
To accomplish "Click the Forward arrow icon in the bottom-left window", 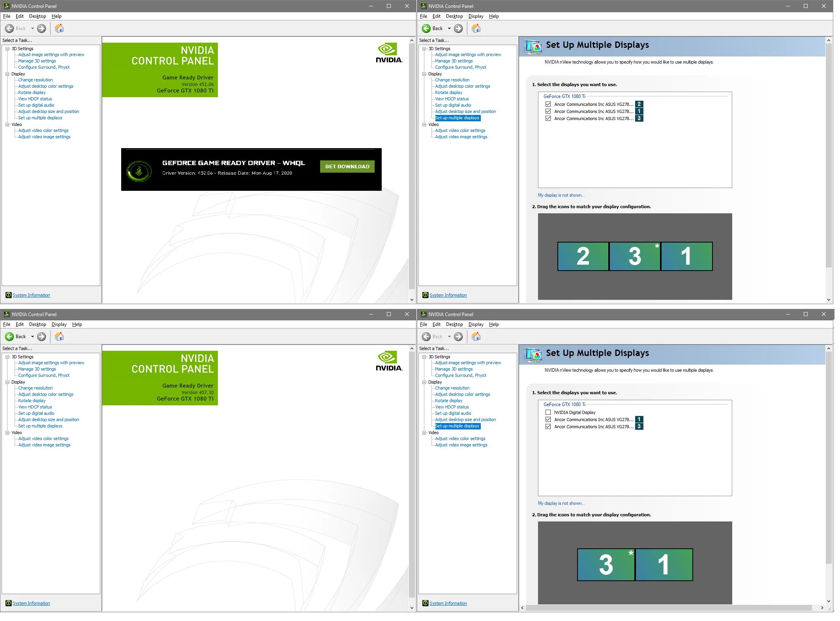I will click(41, 337).
